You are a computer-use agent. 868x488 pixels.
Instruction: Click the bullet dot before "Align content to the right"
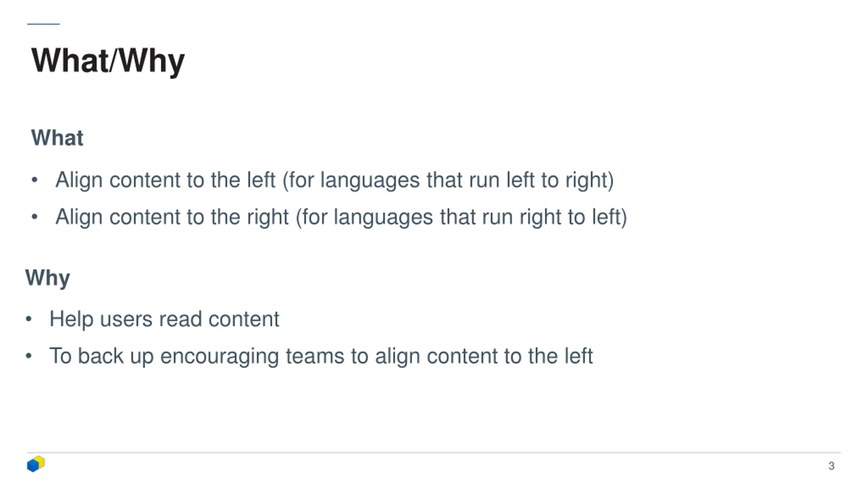pyautogui.click(x=34, y=217)
